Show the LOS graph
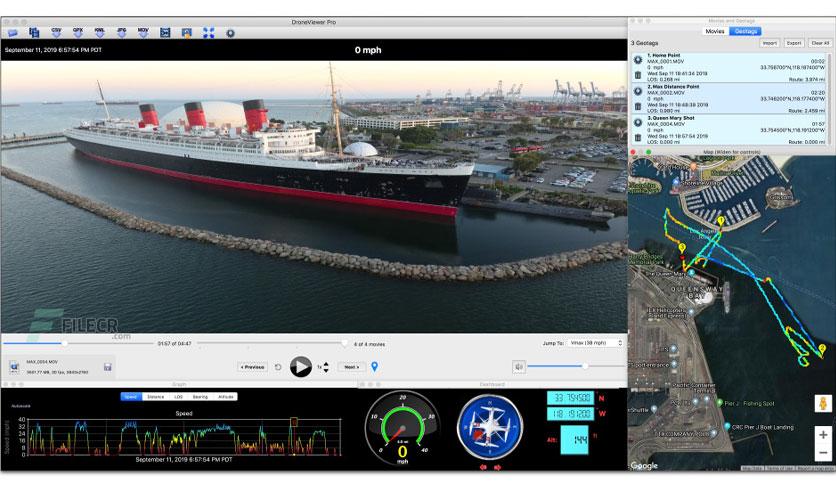836x484 pixels. (178, 397)
